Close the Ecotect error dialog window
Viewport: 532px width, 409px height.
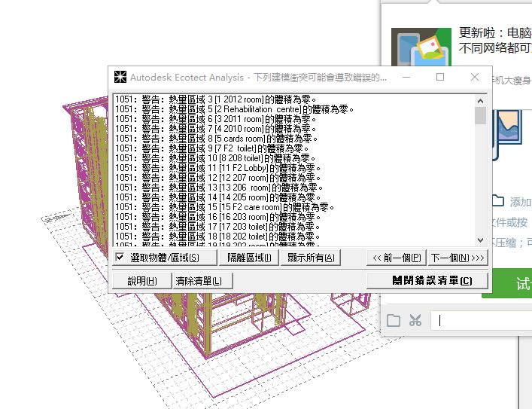pyautogui.click(x=475, y=77)
